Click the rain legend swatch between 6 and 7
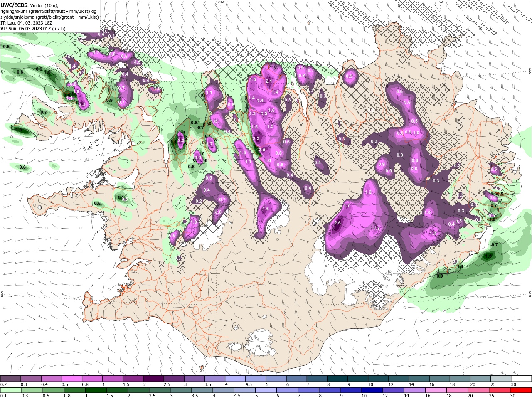The height and width of the screenshot is (399, 532). coord(288,390)
